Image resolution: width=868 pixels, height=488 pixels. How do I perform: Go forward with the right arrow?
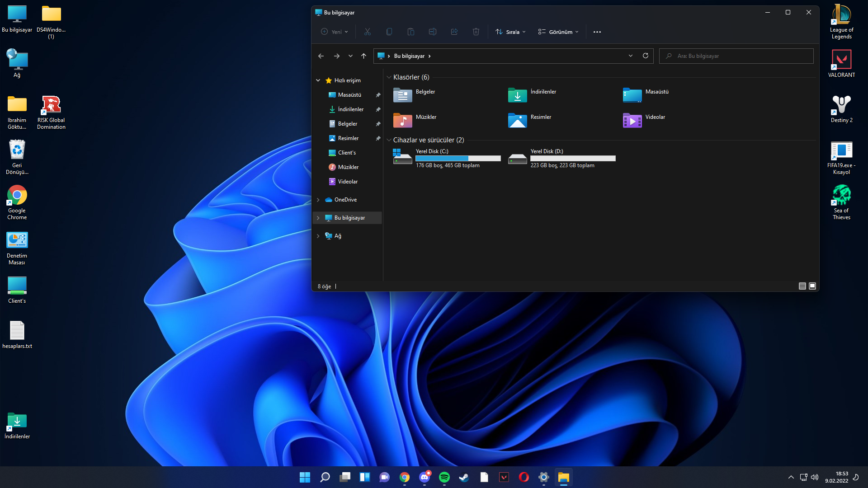point(336,56)
